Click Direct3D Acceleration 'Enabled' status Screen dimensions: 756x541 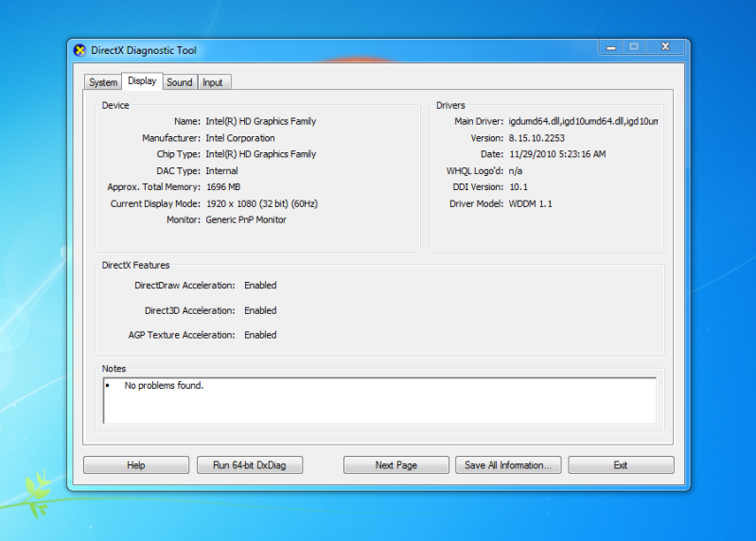click(260, 311)
